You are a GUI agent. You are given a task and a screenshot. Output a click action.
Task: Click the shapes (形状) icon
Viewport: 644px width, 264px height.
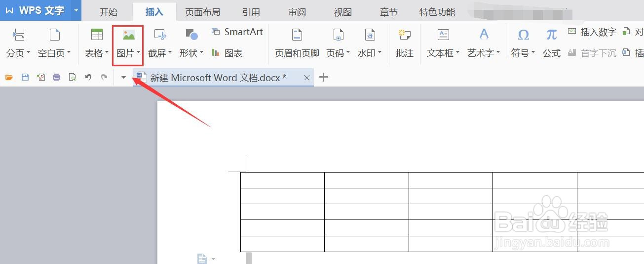click(x=191, y=35)
